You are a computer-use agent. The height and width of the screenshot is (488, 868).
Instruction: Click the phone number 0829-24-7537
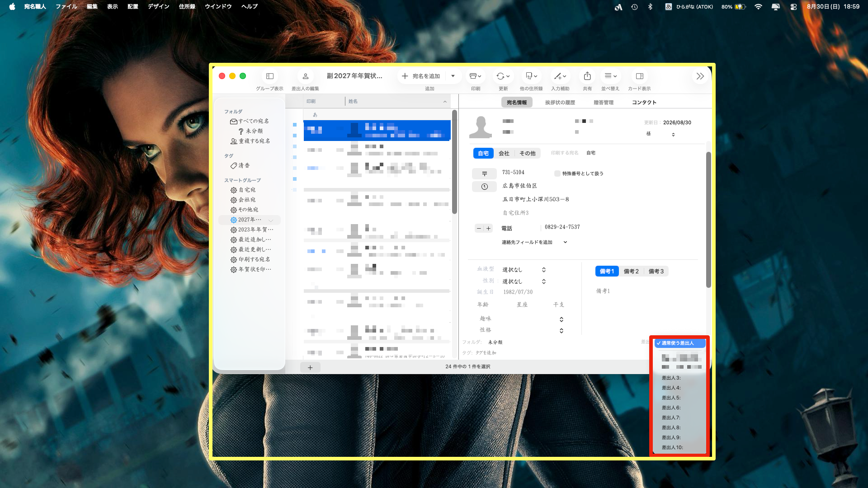562,227
